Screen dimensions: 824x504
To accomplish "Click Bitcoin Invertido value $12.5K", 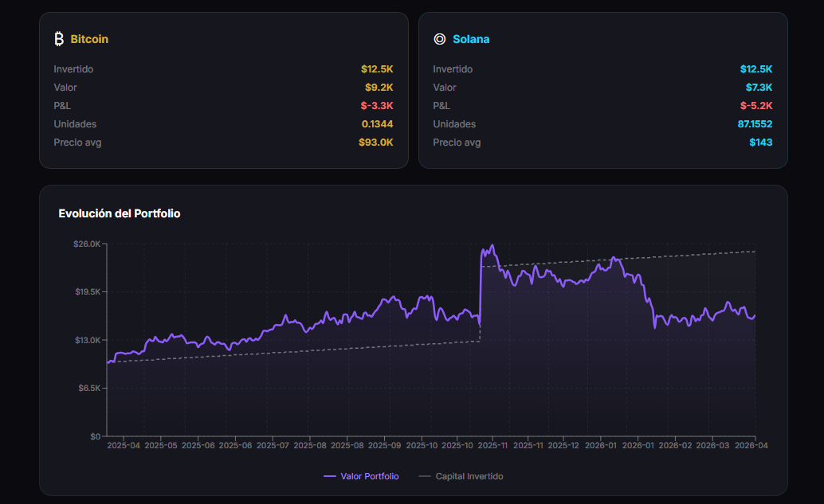I will point(377,68).
